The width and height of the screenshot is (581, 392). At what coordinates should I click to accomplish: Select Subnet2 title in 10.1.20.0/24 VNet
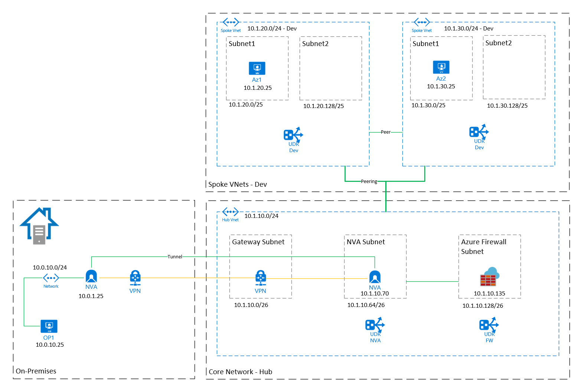point(316,44)
